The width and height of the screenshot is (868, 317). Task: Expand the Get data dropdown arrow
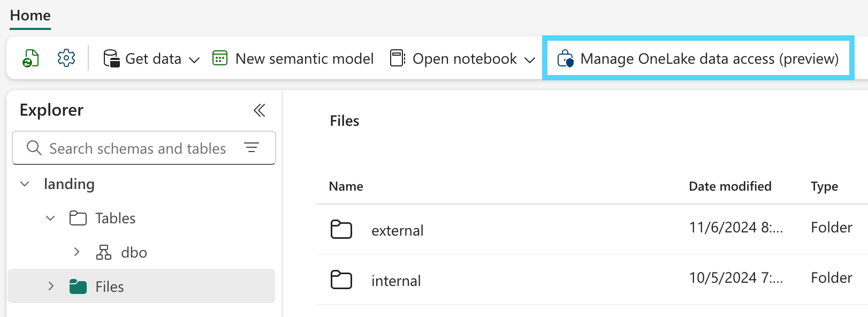click(x=195, y=59)
